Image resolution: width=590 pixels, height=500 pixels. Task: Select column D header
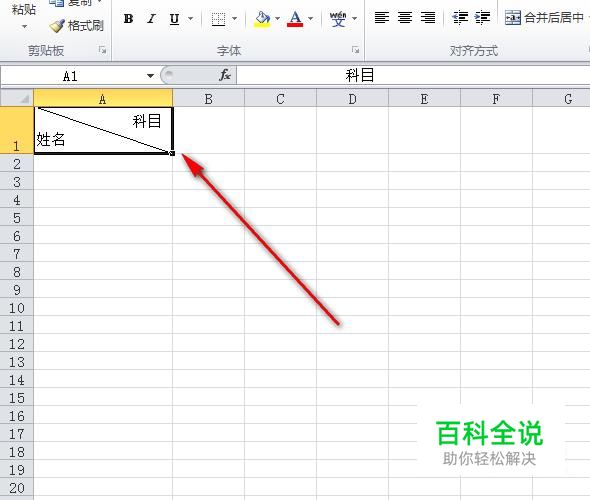pos(352,99)
